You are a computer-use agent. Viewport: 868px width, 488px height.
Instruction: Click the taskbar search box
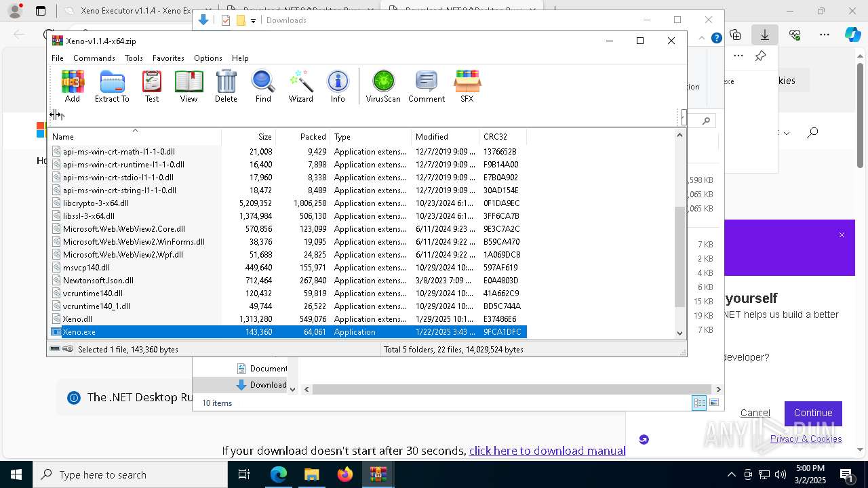click(130, 474)
